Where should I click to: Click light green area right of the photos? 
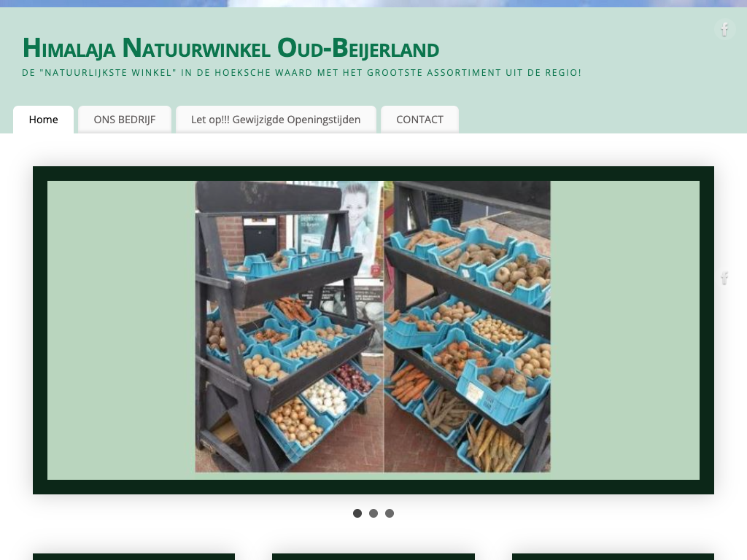point(624,330)
